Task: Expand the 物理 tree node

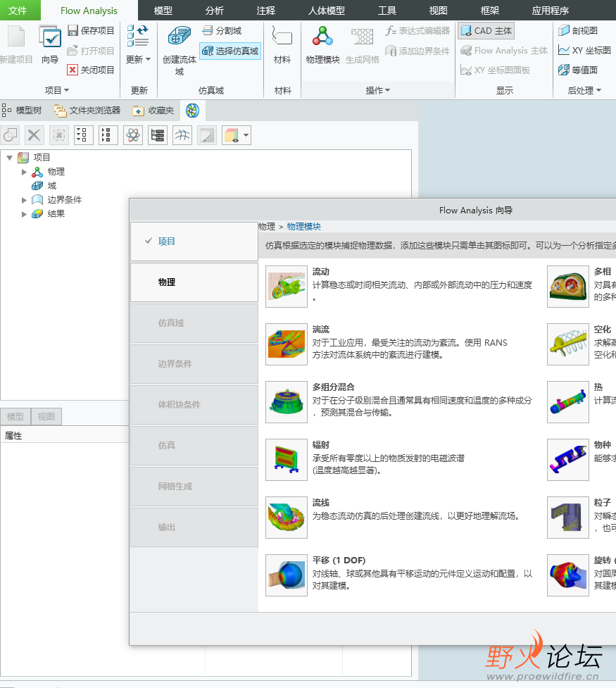Action: (x=24, y=172)
